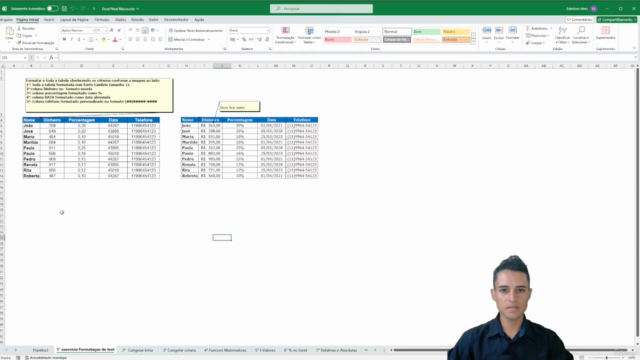The image size is (640, 360).
Task: Click the Copiar command
Action: 25,36
